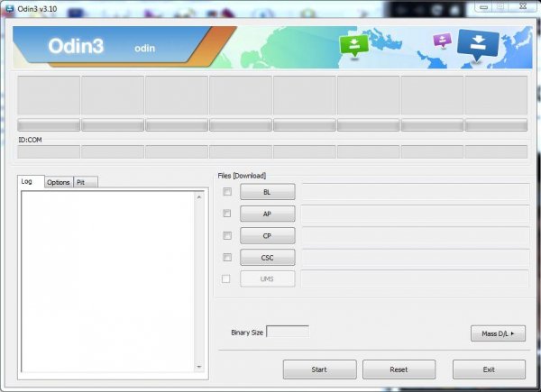Viewport: 541px width, 392px height.
Task: Click the BL file path field
Action: click(416, 192)
